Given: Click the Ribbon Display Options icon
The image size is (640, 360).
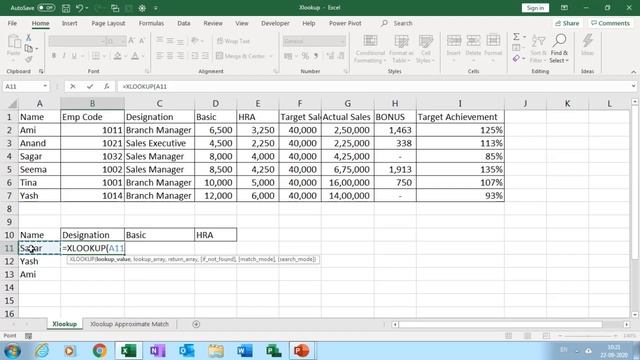Looking at the screenshot, I should click(564, 8).
